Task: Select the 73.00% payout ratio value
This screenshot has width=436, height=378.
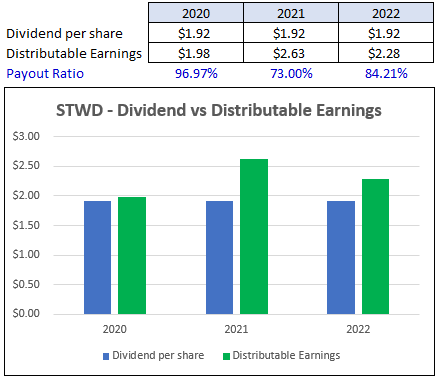Action: 291,73
